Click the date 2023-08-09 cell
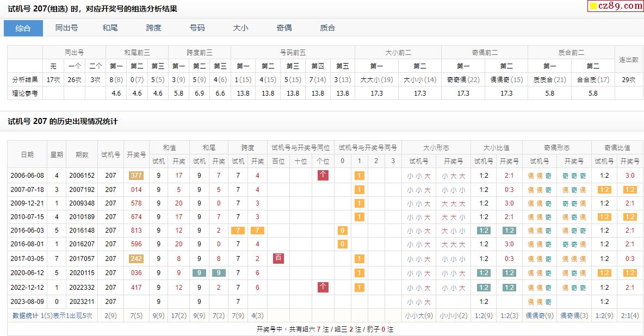 point(27,302)
